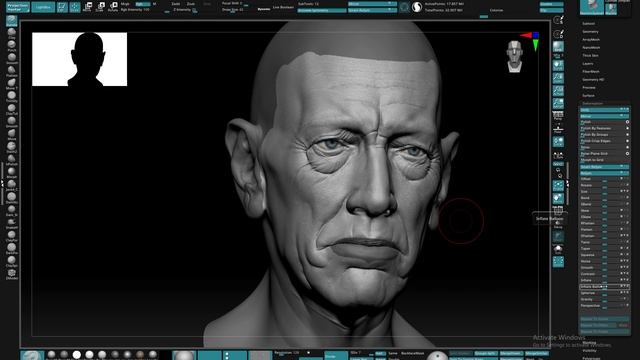Select the ClayTubes brush
Viewport: 640px width, 360px height.
tap(11, 109)
